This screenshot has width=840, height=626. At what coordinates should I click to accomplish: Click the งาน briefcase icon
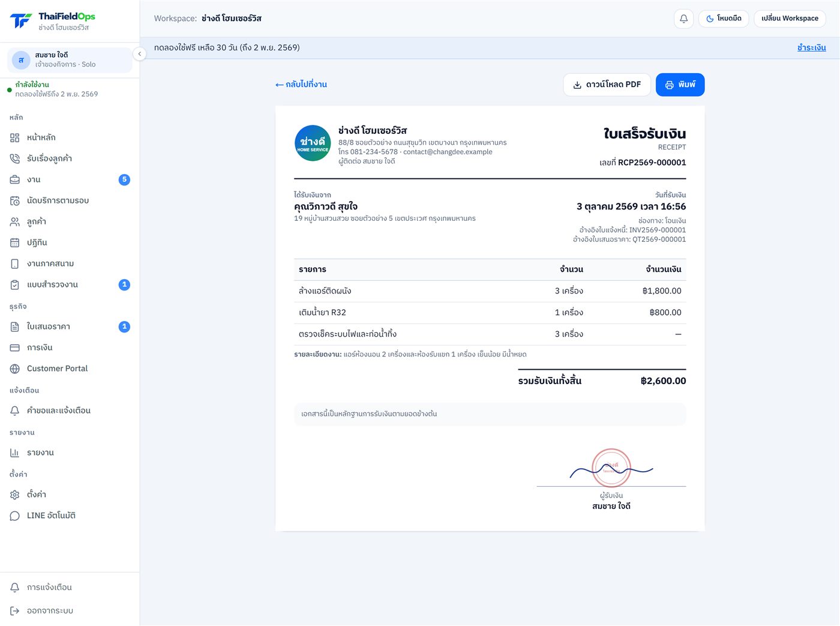(15, 179)
